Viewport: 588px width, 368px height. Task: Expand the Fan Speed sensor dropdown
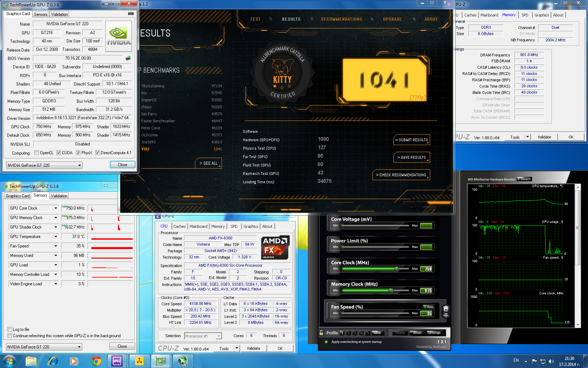click(x=56, y=246)
